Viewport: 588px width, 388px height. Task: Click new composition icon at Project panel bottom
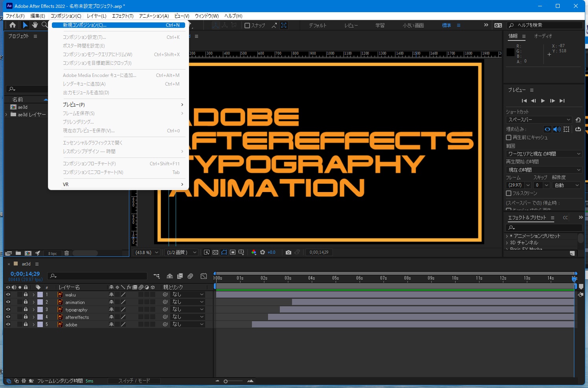[28, 253]
